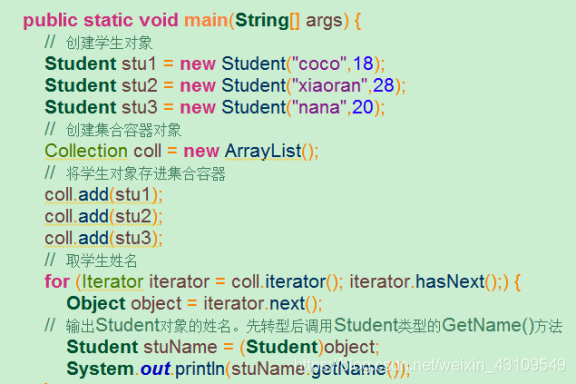Viewport: 576px width, 384px height.
Task: Click the stu1 variable declaration
Action: pos(139,63)
